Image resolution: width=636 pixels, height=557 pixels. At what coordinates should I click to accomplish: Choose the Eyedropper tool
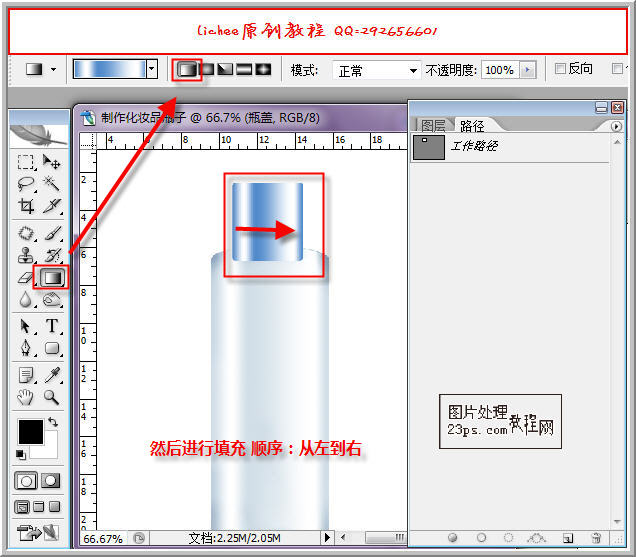[x=52, y=375]
